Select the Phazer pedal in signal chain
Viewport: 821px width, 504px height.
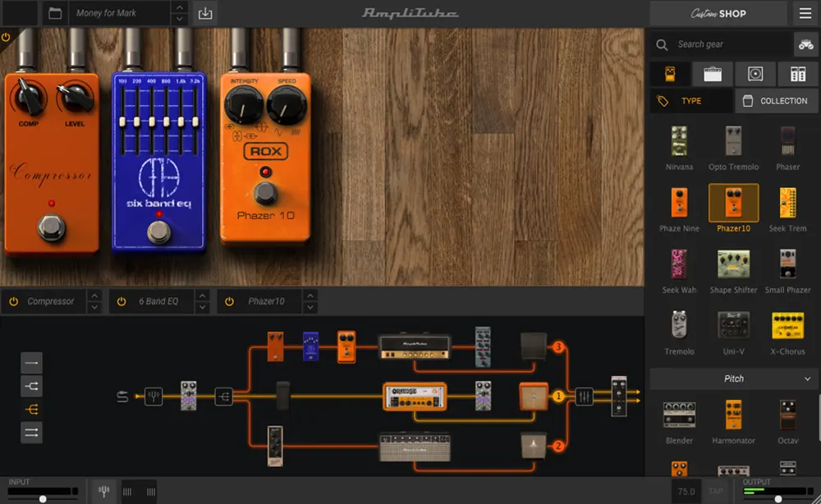[346, 346]
